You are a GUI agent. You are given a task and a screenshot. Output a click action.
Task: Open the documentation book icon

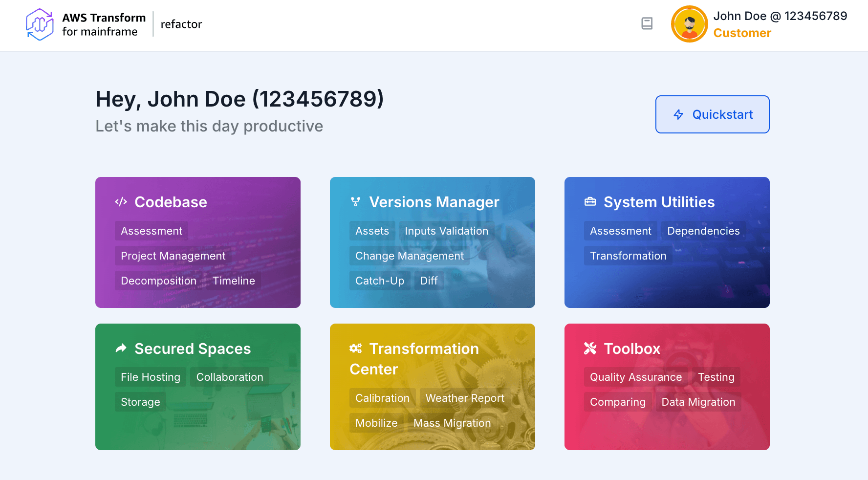(647, 23)
